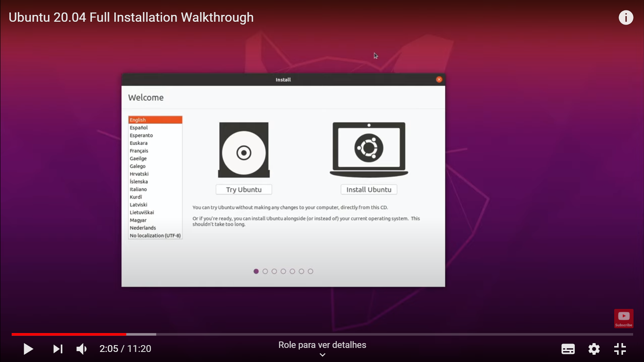
Task: Select No localization (UTF-8) option
Action: pyautogui.click(x=155, y=236)
